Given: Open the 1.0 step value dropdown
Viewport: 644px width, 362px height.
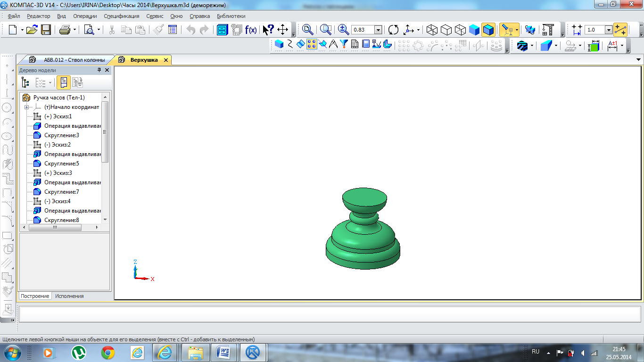Looking at the screenshot, I should [608, 30].
